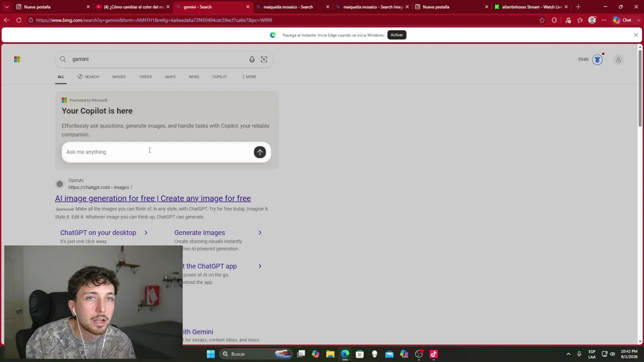Expand the MORE search categories menu

pyautogui.click(x=249, y=77)
